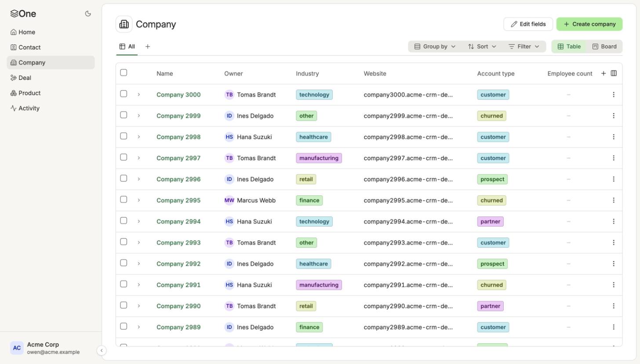Image resolution: width=640 pixels, height=364 pixels.
Task: Switch to the All view tab
Action: 127,47
